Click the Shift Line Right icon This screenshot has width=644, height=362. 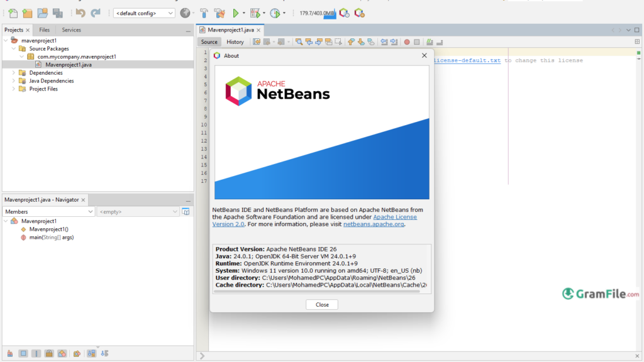[x=394, y=42]
